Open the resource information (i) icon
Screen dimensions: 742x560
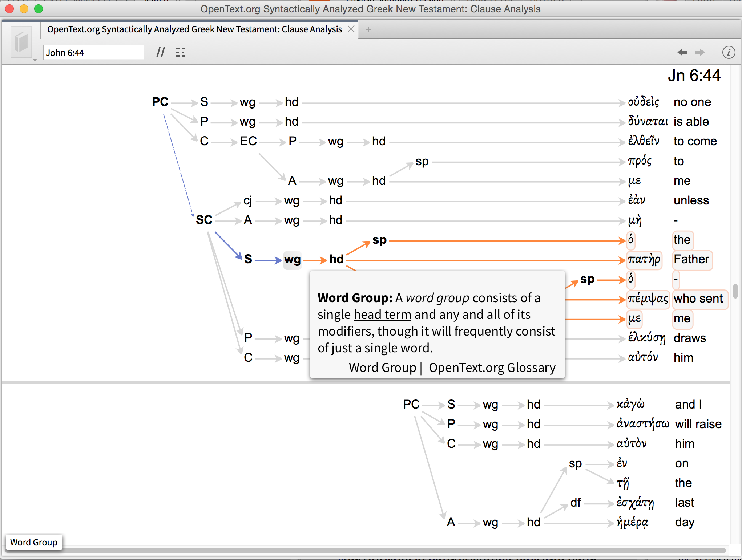click(x=728, y=53)
